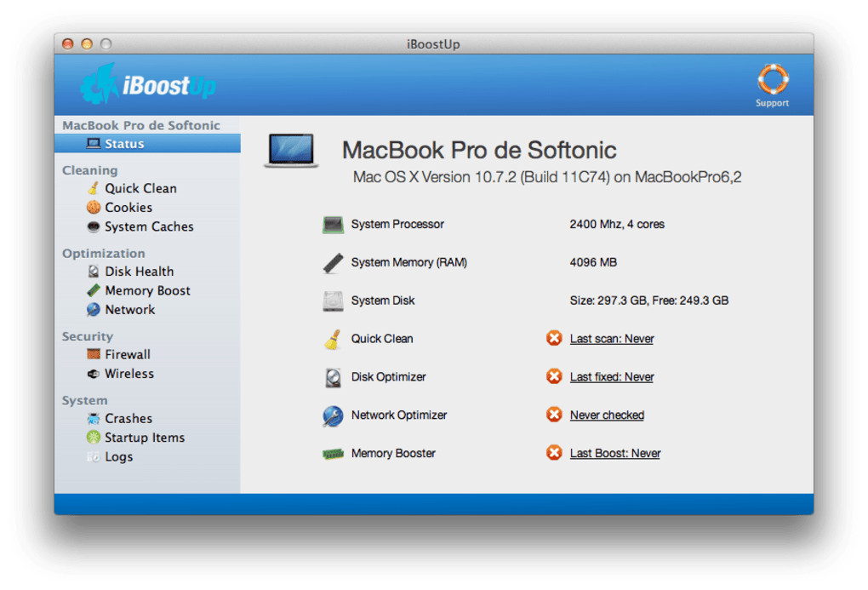Image resolution: width=868 pixels, height=590 pixels.
Task: Click the Mac OS X Version 10.7.2 line
Action: click(547, 177)
